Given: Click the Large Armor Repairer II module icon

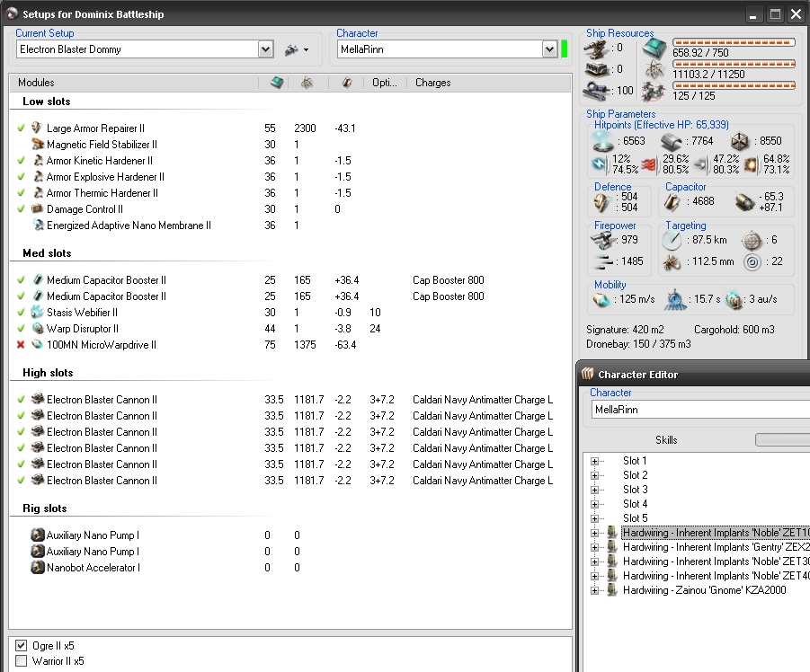Looking at the screenshot, I should [38, 128].
